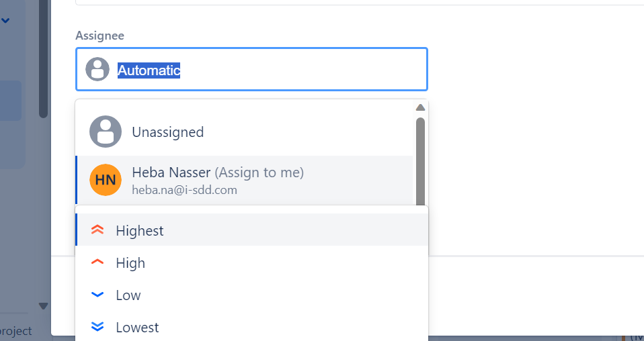Image resolution: width=644 pixels, height=341 pixels.
Task: Click the double up-arrow Highest priority icon
Action: coord(97,230)
